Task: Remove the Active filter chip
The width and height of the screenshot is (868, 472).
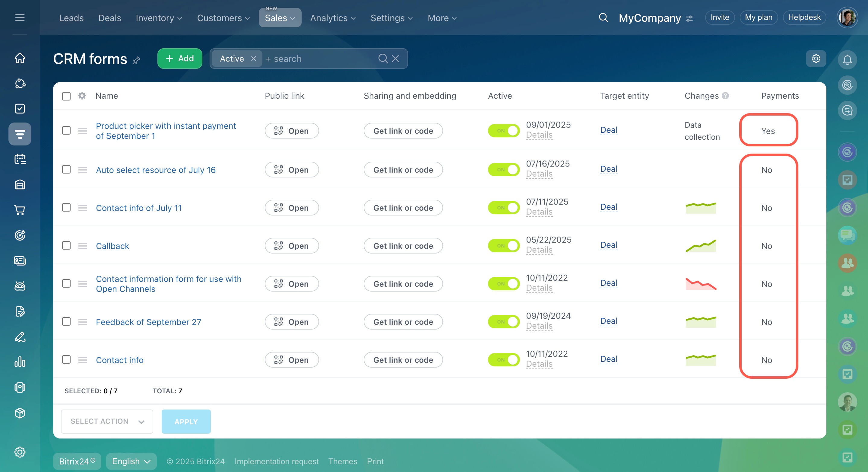Action: [254, 59]
